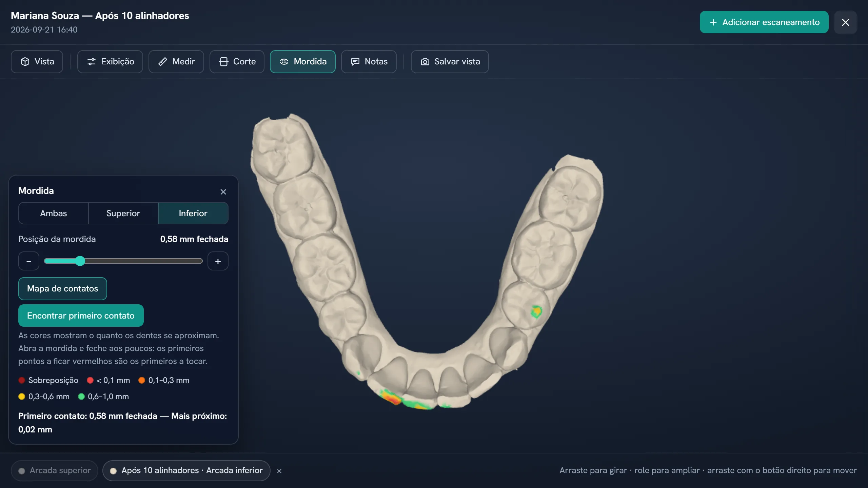Image resolution: width=868 pixels, height=488 pixels.
Task: Click the yellow-green contact spot on premolar
Action: tap(536, 311)
